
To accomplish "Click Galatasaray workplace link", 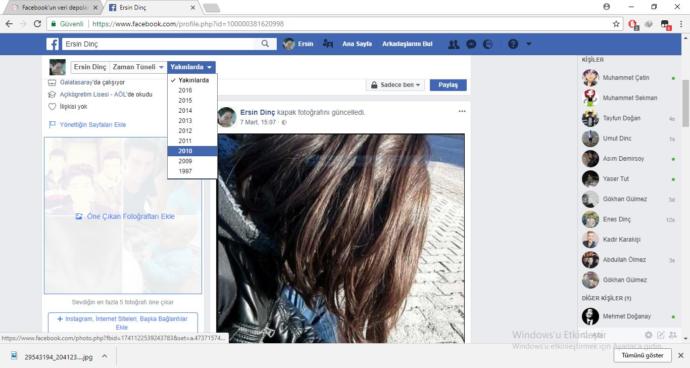I will 76,82.
